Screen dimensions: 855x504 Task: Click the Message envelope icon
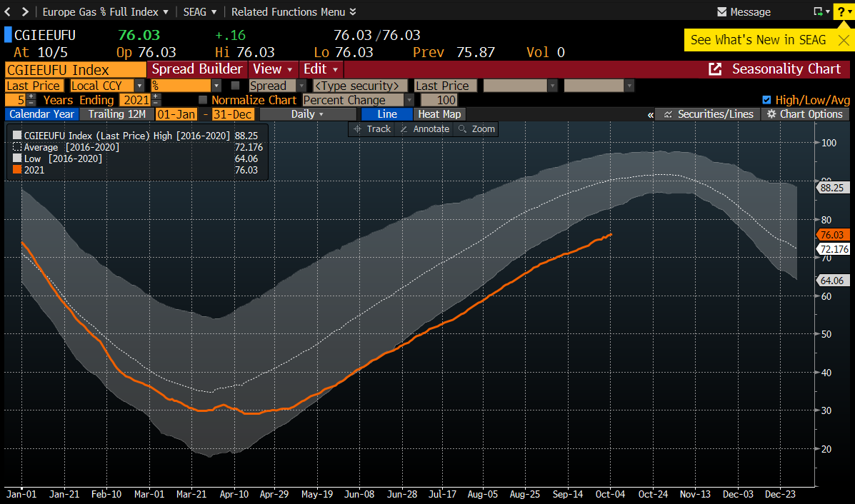[x=721, y=12]
